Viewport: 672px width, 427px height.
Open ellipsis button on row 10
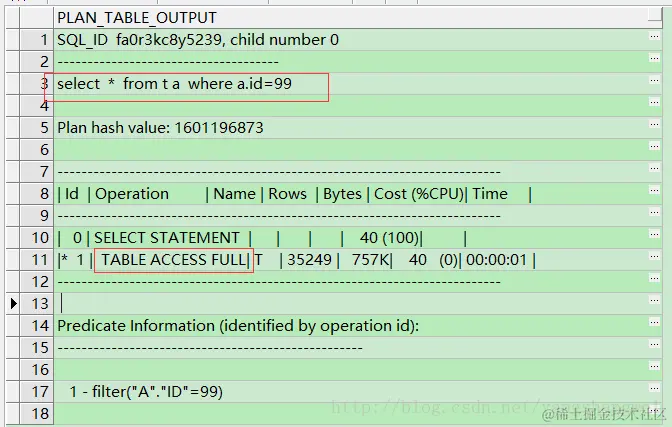click(x=654, y=235)
